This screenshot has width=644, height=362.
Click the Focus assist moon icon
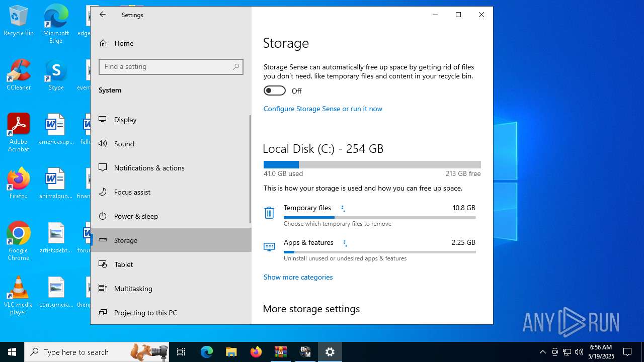pos(103,192)
